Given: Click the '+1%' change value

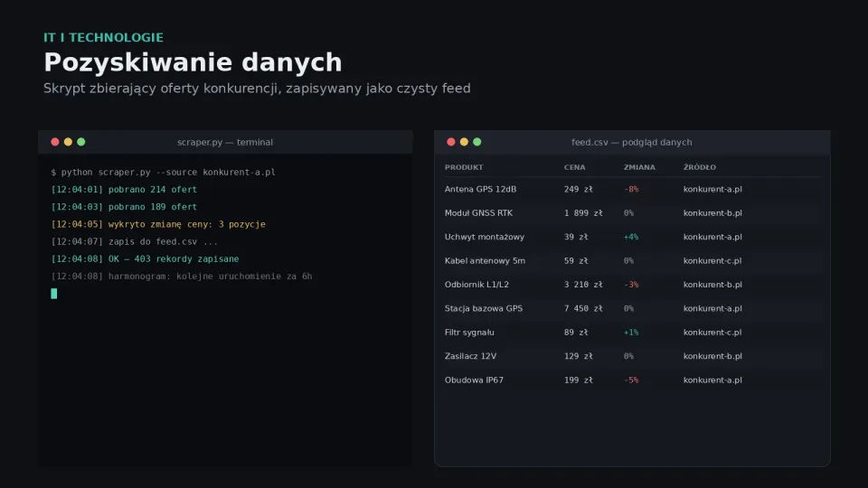Looking at the screenshot, I should click(x=631, y=333).
